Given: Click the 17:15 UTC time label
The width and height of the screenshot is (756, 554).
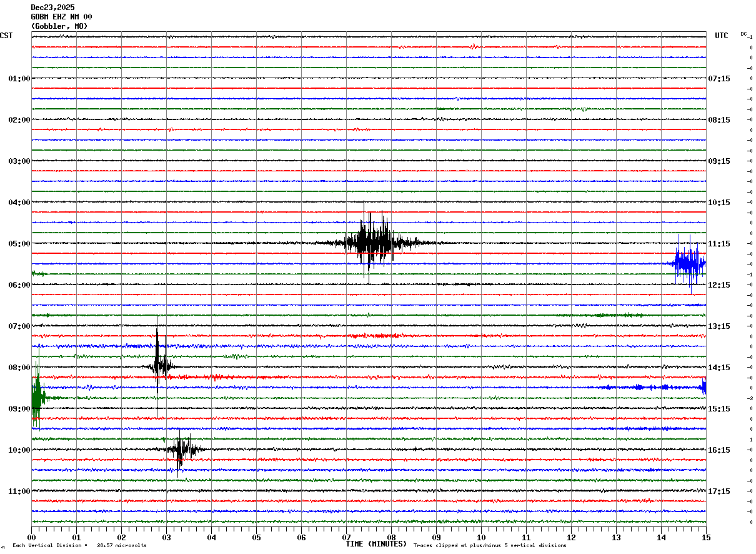Looking at the screenshot, I should pyautogui.click(x=719, y=491).
